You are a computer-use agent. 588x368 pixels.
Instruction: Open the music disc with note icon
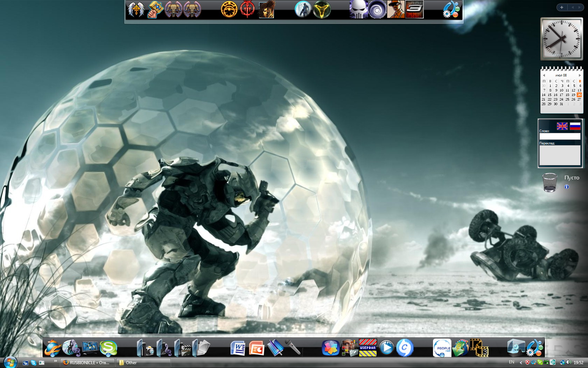[71, 348]
